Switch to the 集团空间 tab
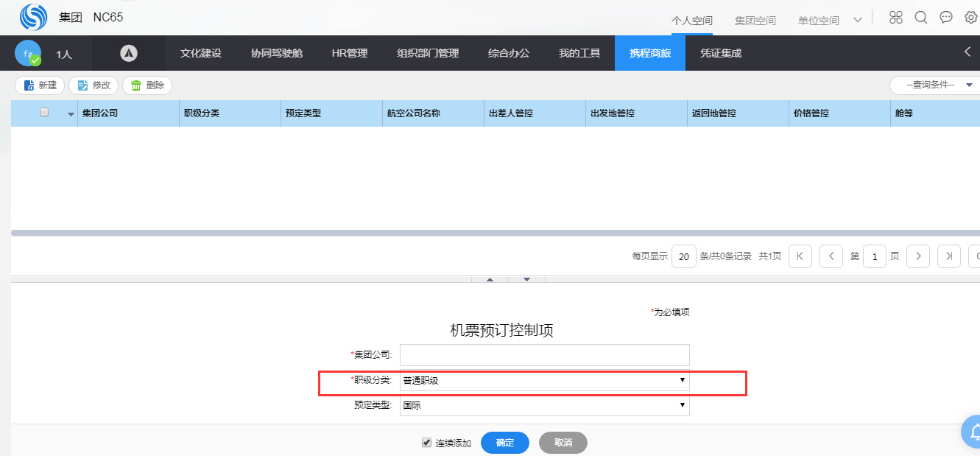 [755, 21]
